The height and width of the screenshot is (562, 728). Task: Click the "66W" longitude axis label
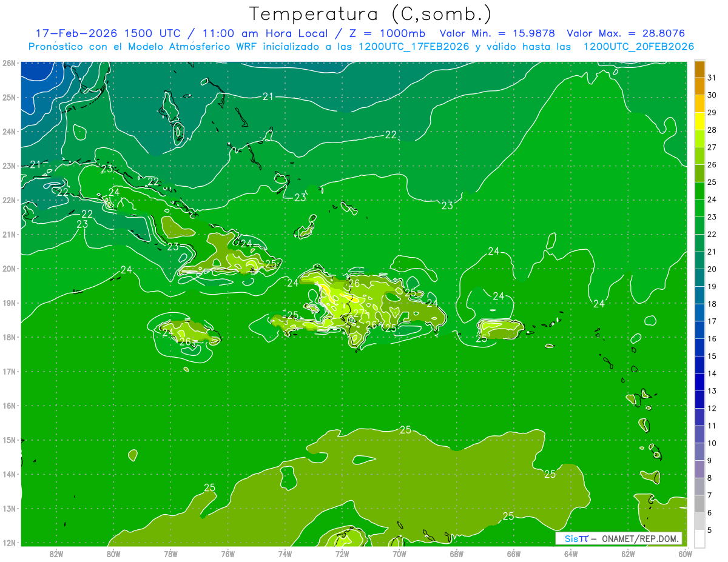(513, 554)
